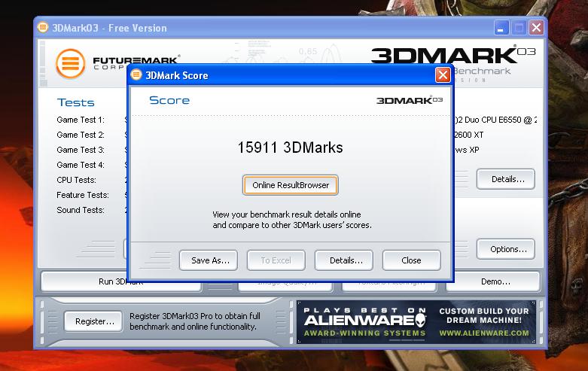Click the CPU Tests label
This screenshot has height=371, width=588.
pos(77,180)
